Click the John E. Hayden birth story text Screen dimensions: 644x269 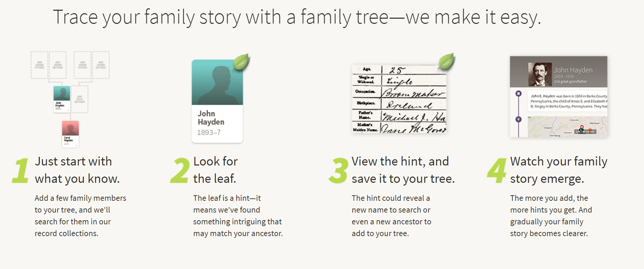coord(568,101)
